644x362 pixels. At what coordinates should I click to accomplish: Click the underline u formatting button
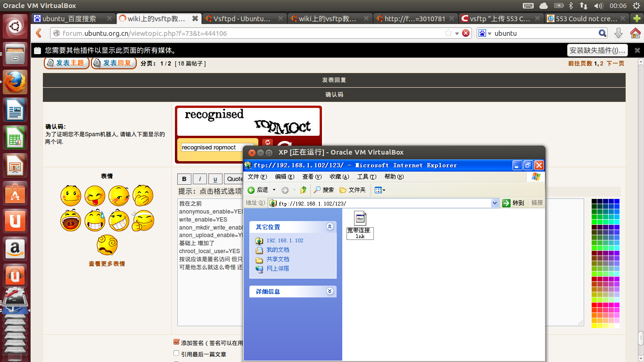pos(215,179)
